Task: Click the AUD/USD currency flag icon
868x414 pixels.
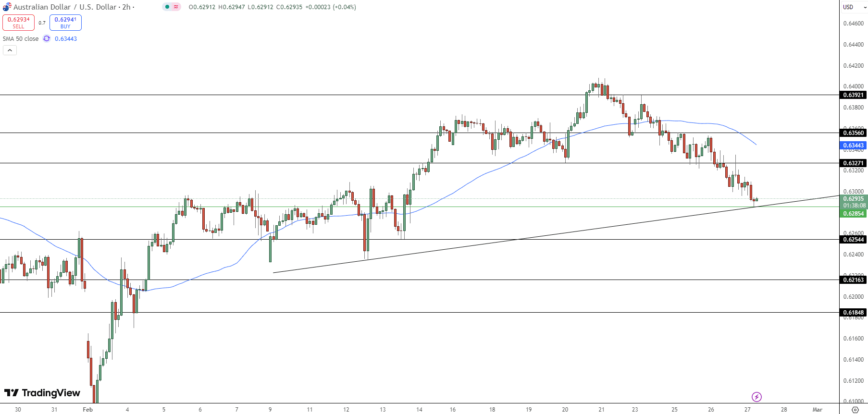Action: [7, 7]
